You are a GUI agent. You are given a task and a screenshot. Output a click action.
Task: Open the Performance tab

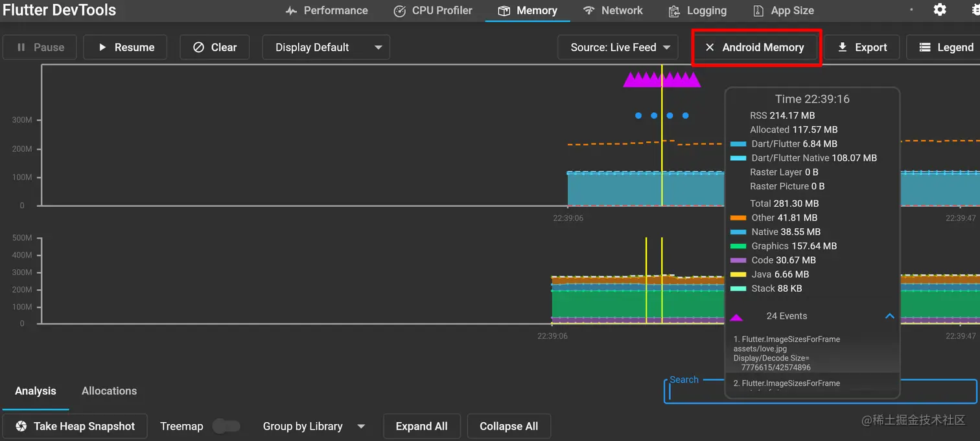[x=327, y=10]
